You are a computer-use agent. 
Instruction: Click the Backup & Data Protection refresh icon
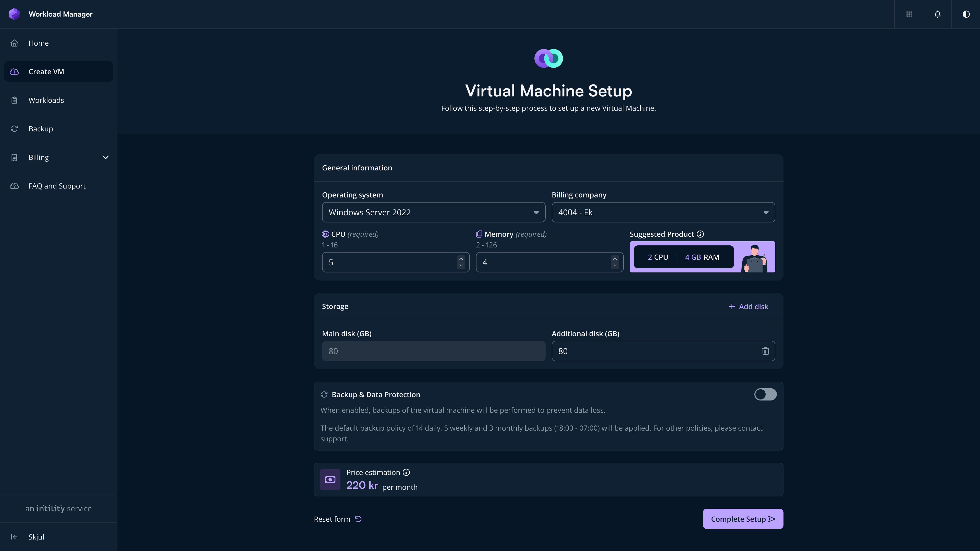[x=324, y=394]
